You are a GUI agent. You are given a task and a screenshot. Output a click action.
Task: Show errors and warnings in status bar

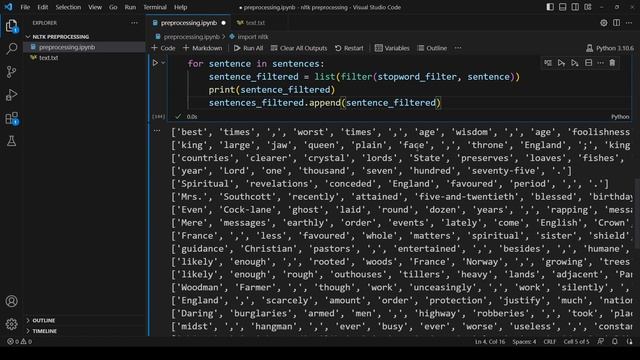click(x=20, y=342)
